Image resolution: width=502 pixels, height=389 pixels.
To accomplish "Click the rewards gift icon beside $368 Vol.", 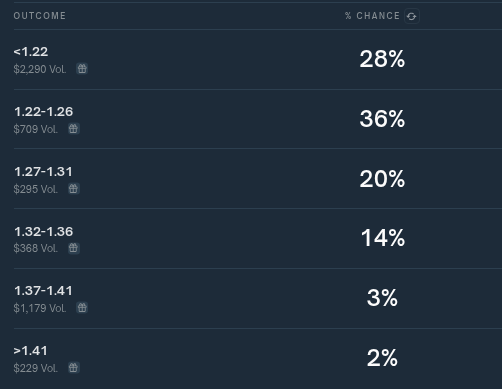I will point(73,248).
